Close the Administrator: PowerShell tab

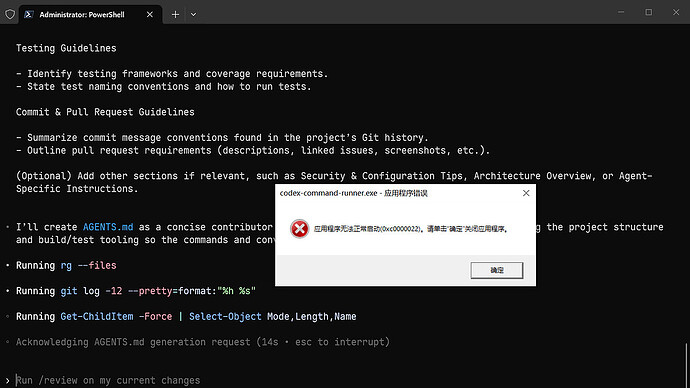tap(150, 15)
